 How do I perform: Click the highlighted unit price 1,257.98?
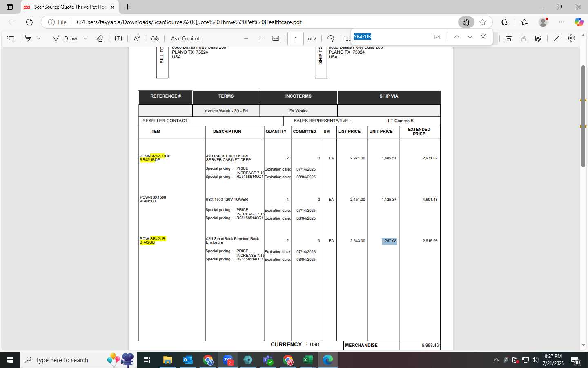(389, 241)
